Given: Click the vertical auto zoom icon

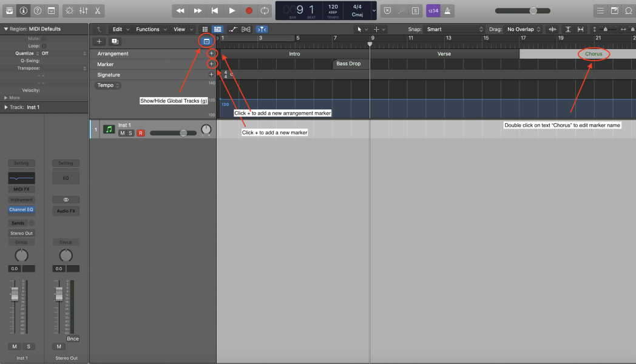Looking at the screenshot, I should [568, 29].
